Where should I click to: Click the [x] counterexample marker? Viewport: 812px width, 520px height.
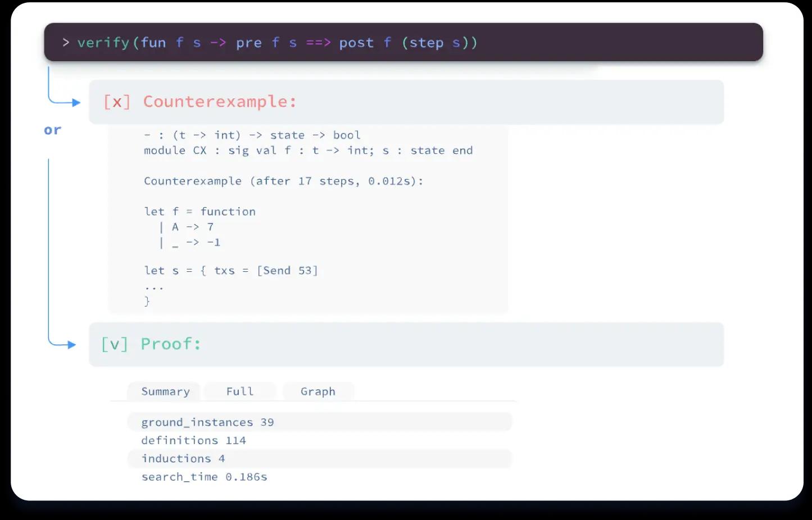pyautogui.click(x=117, y=102)
